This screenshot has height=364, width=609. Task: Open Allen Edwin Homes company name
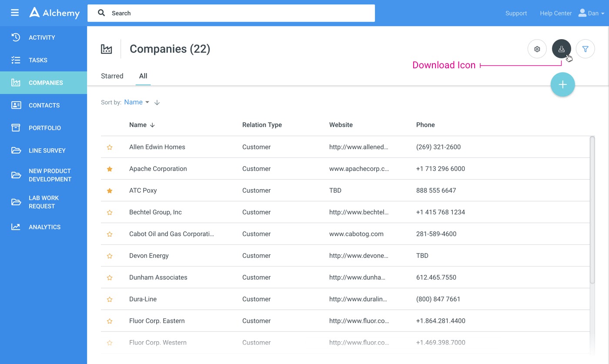point(157,147)
